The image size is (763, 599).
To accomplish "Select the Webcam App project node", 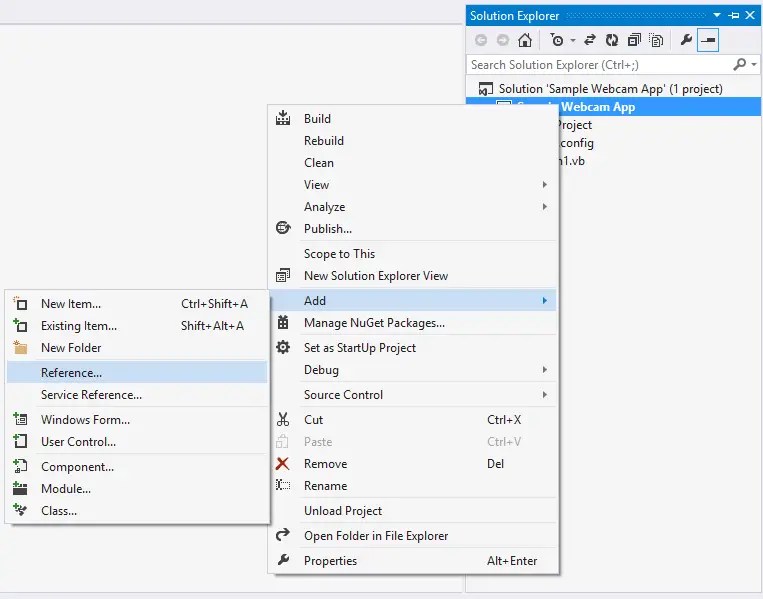I will click(613, 107).
